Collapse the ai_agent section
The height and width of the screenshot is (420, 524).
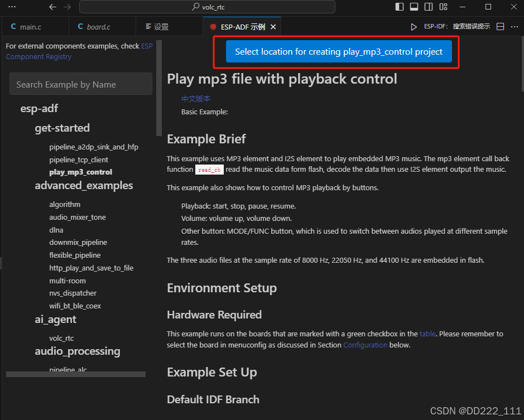click(55, 320)
